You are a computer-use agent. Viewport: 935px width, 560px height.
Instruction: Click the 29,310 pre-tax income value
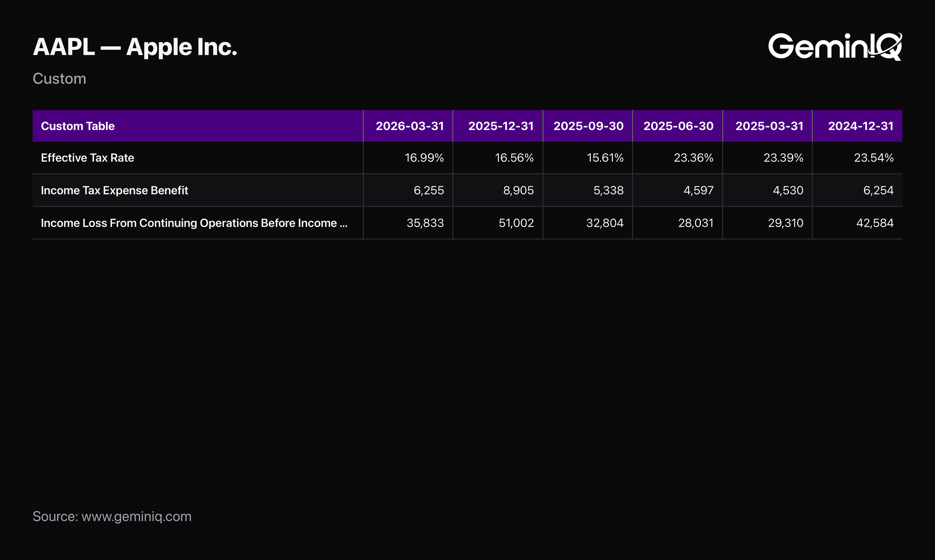[x=786, y=223]
